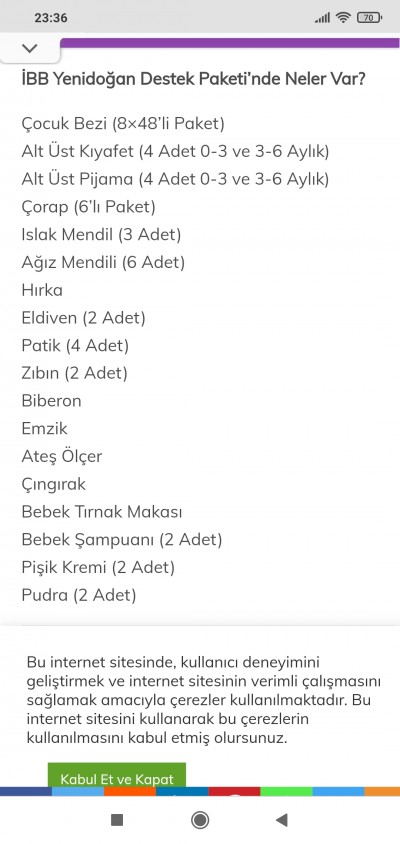Open recent apps via square icon
Screen dimensions: 400x844
click(117, 820)
